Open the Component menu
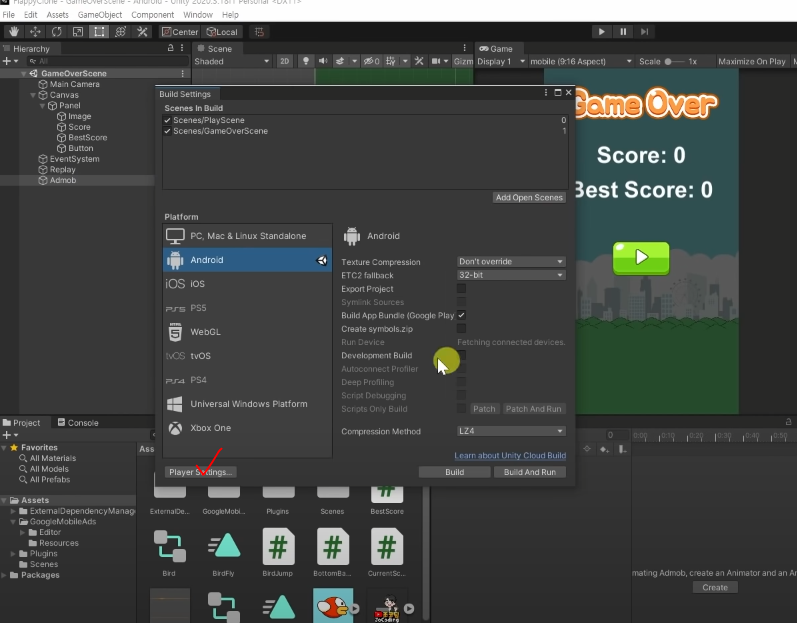Viewport: 797px width, 623px height. tap(152, 15)
